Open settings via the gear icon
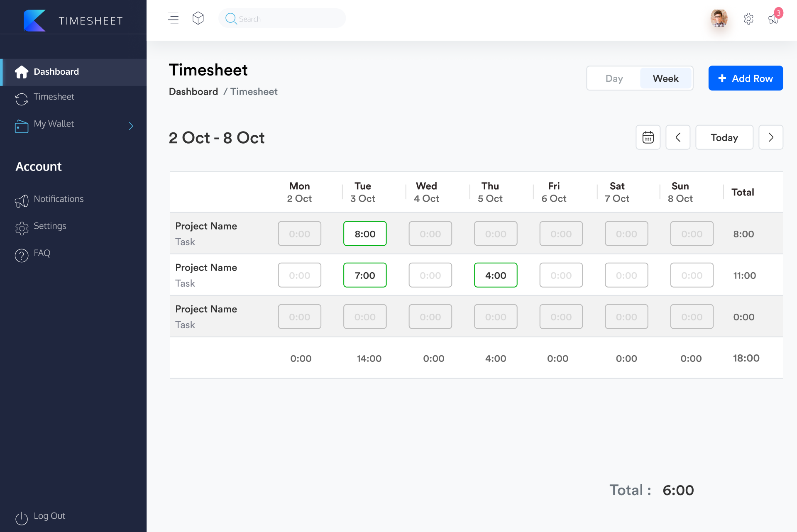This screenshot has width=797, height=532. pyautogui.click(x=749, y=19)
